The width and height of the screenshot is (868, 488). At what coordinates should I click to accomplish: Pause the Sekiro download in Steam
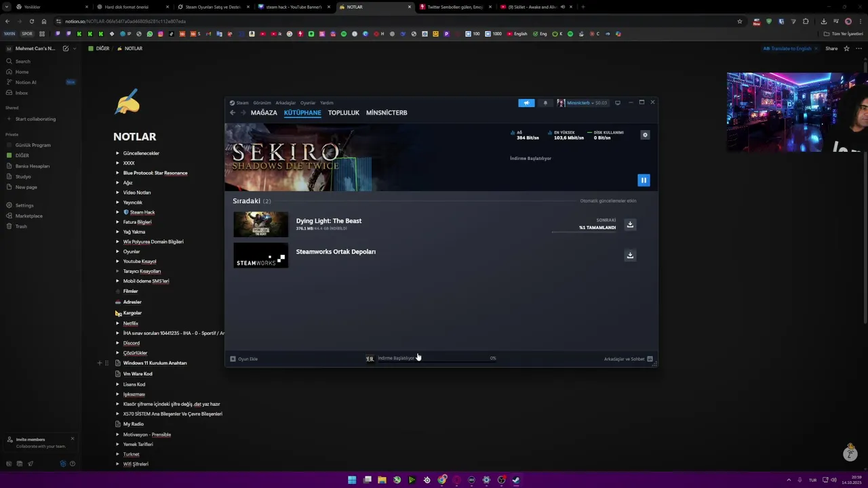[644, 180]
